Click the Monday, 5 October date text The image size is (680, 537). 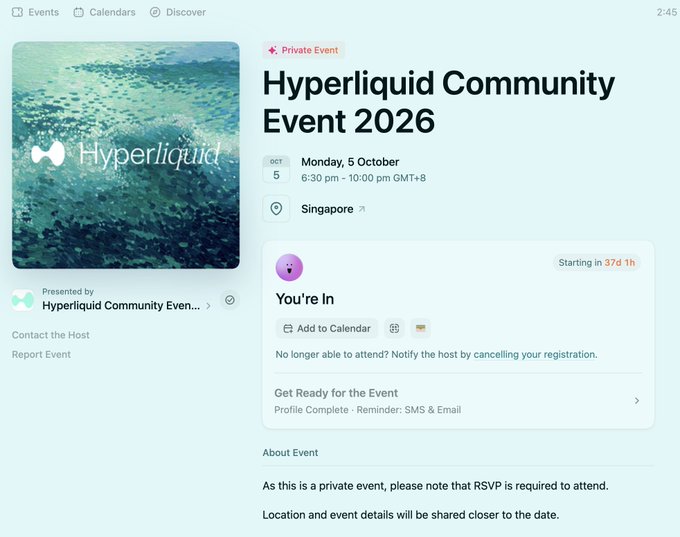pyautogui.click(x=350, y=162)
